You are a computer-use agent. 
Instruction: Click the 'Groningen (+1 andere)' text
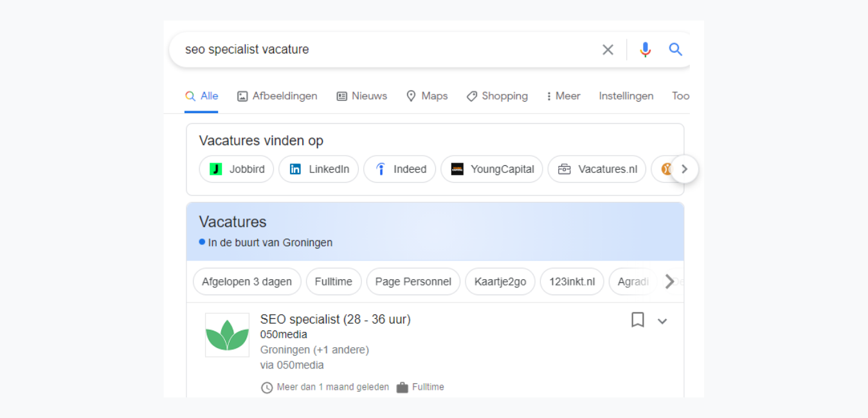(314, 350)
